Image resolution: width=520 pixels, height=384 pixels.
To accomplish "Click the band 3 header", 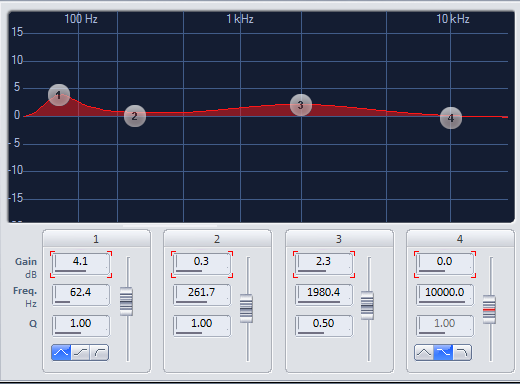I will 339,239.
